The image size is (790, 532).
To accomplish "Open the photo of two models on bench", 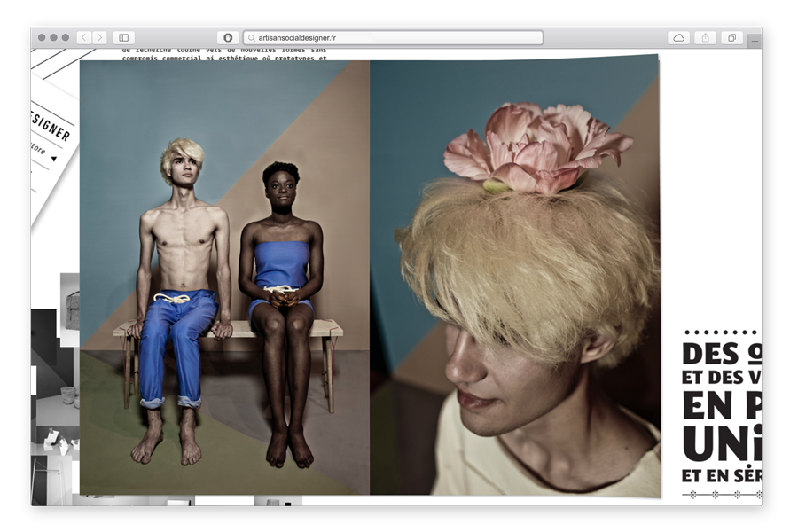I will pyautogui.click(x=224, y=277).
